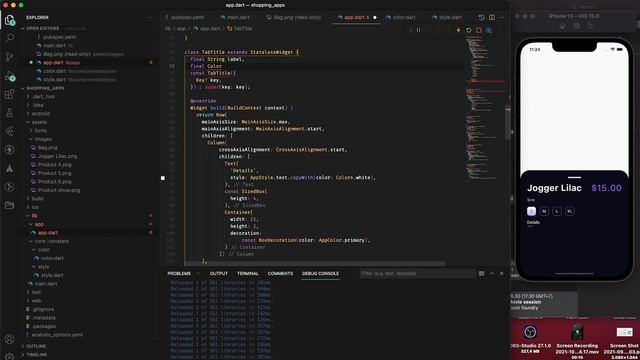The height and width of the screenshot is (360, 640).
Task: Open the Explorer view in activity bar
Action: (9, 20)
